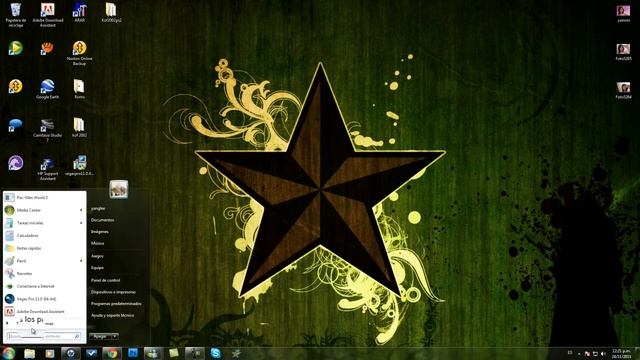The width and height of the screenshot is (640, 360).
Task: Open Equipo in the Start menu
Action: [97, 268]
